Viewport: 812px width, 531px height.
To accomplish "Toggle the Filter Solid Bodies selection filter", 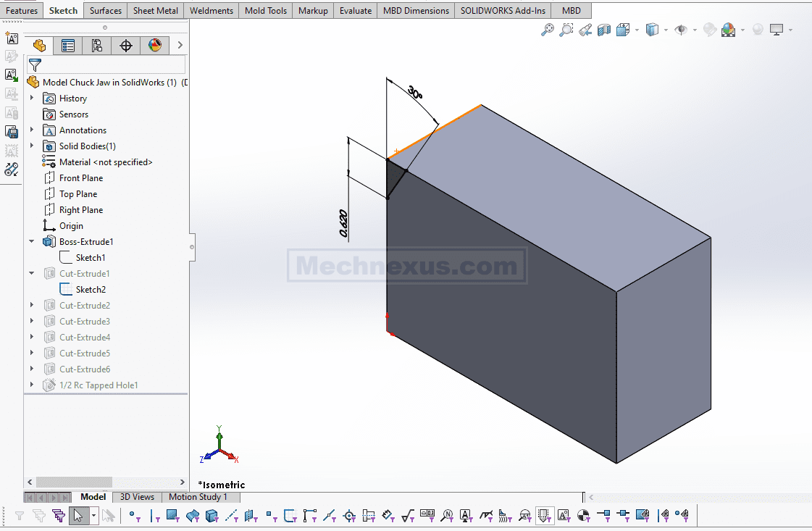I will coord(212,516).
